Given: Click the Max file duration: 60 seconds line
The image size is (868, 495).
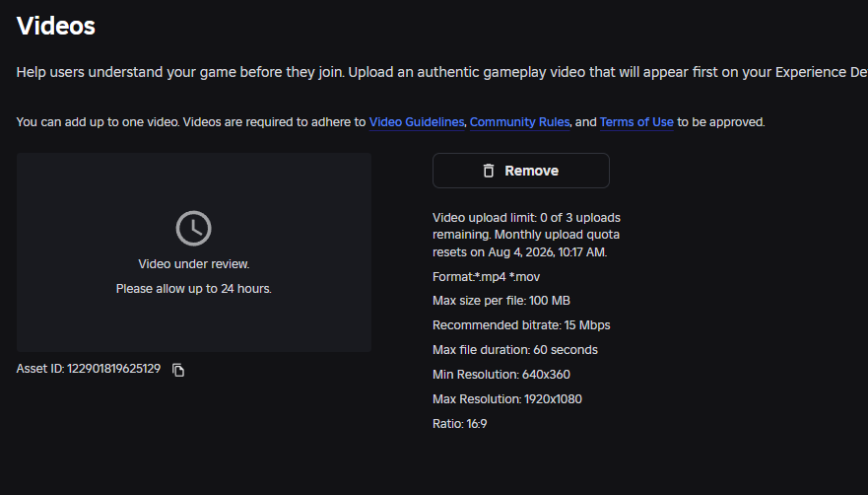Looking at the screenshot, I should [515, 350].
